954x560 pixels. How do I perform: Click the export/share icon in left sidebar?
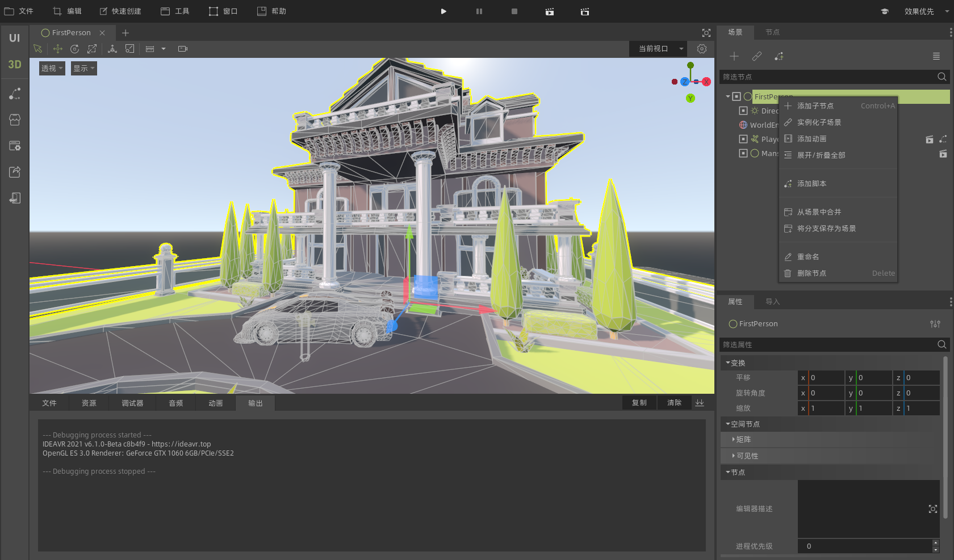[15, 172]
